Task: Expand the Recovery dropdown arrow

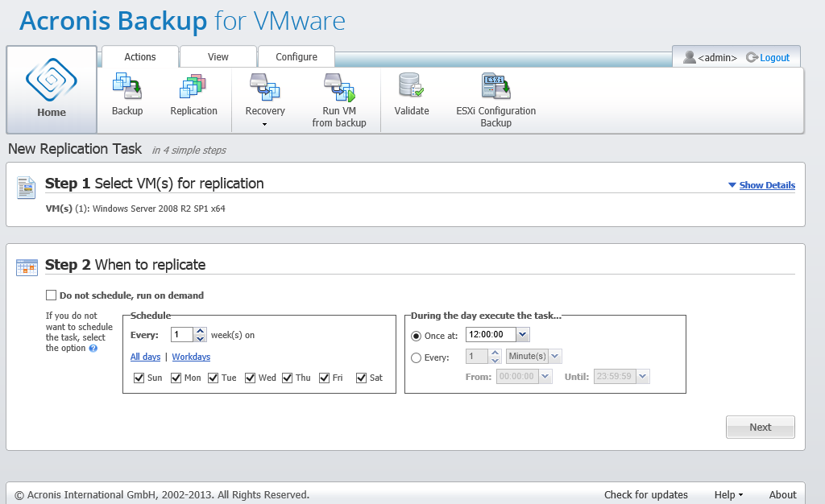Action: point(264,125)
